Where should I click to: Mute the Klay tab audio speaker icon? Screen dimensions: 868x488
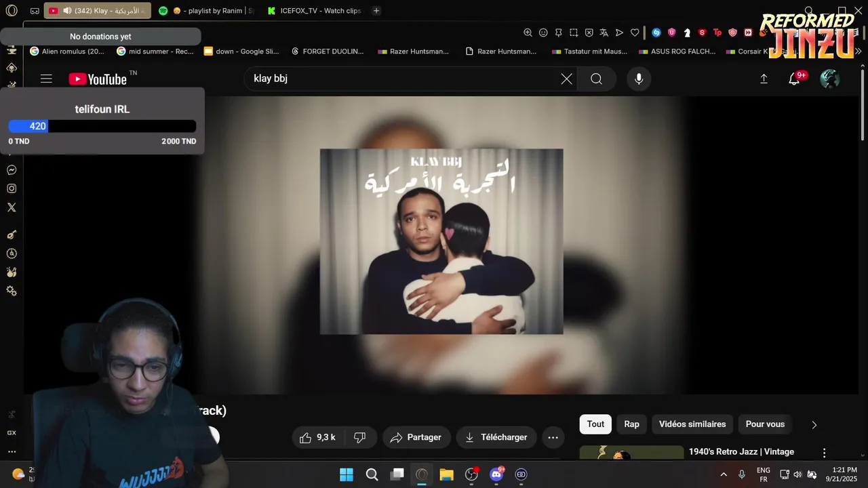coord(67,11)
